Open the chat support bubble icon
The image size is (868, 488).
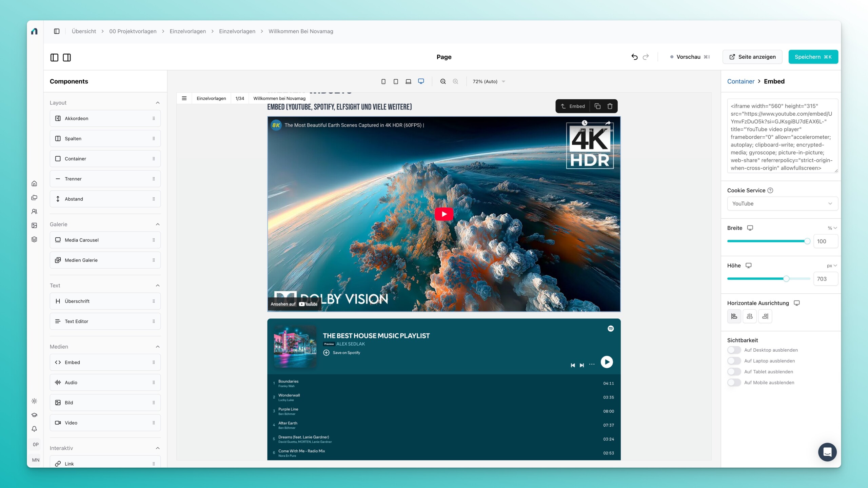tap(827, 452)
